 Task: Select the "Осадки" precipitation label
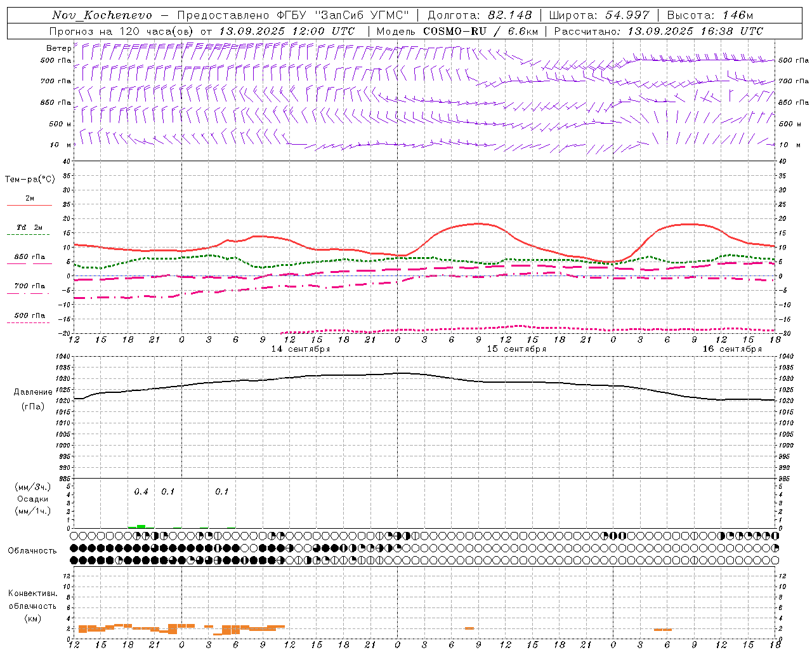coord(33,499)
